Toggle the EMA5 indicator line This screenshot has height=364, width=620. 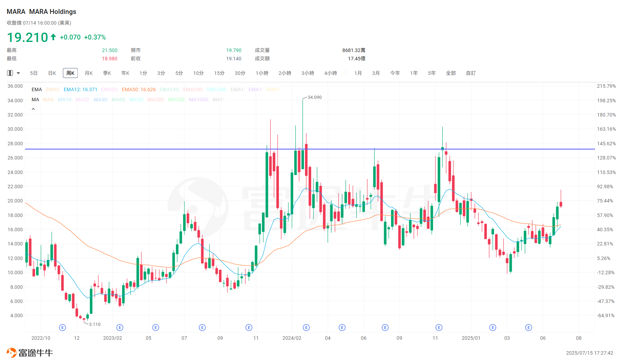click(x=53, y=89)
